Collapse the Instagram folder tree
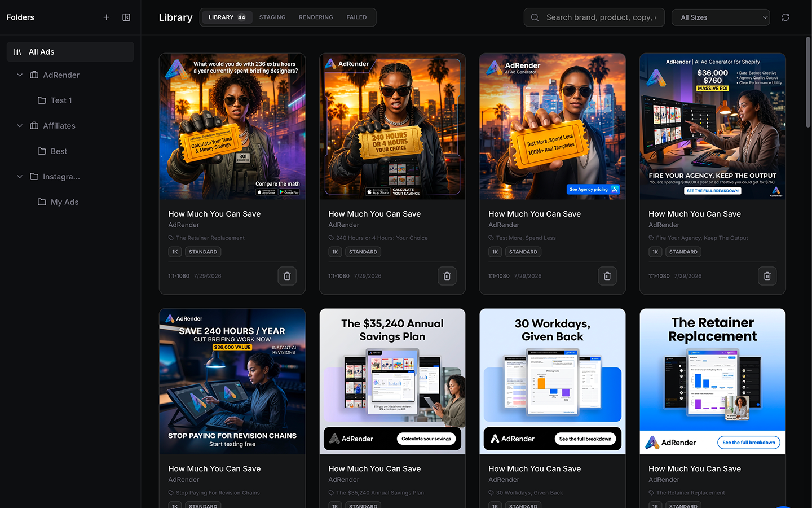This screenshot has width=812, height=508. pos(20,177)
